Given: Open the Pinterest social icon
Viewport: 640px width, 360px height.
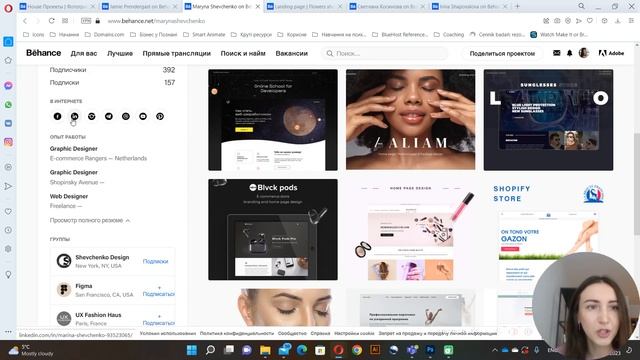Looking at the screenshot, I should 160,116.
